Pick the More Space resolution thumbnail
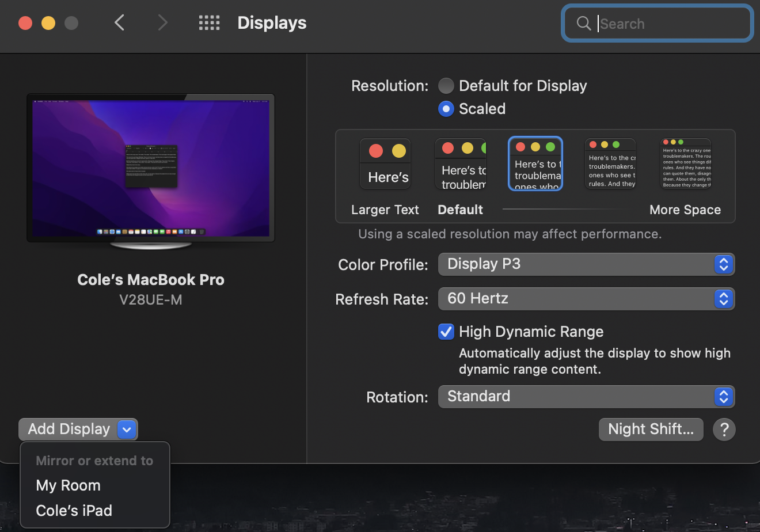 (685, 165)
